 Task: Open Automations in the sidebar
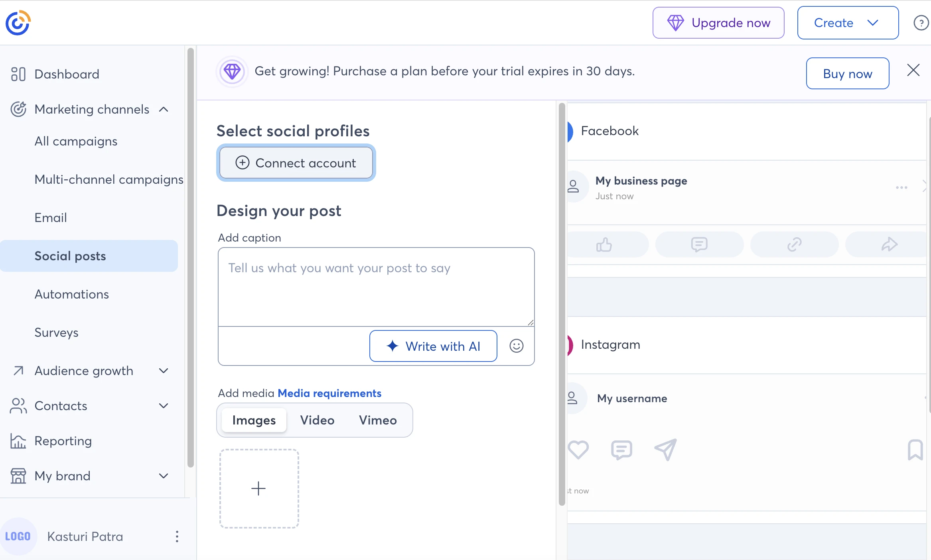point(72,294)
